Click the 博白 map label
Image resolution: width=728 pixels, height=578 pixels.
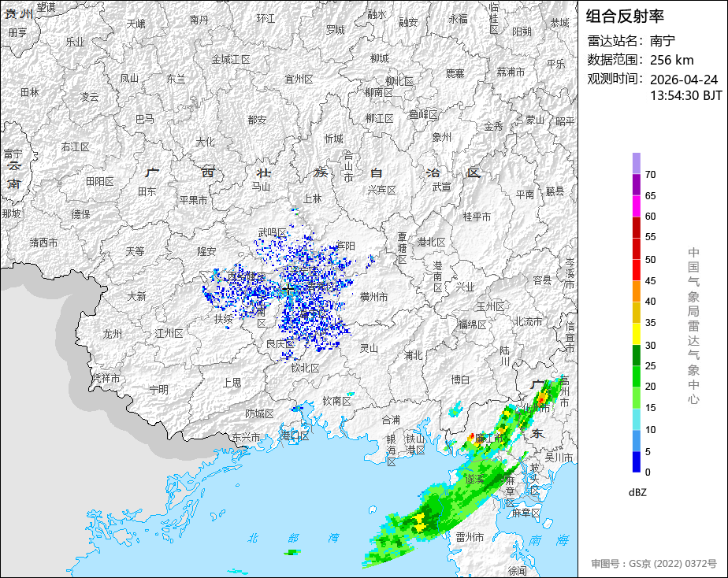click(x=460, y=380)
